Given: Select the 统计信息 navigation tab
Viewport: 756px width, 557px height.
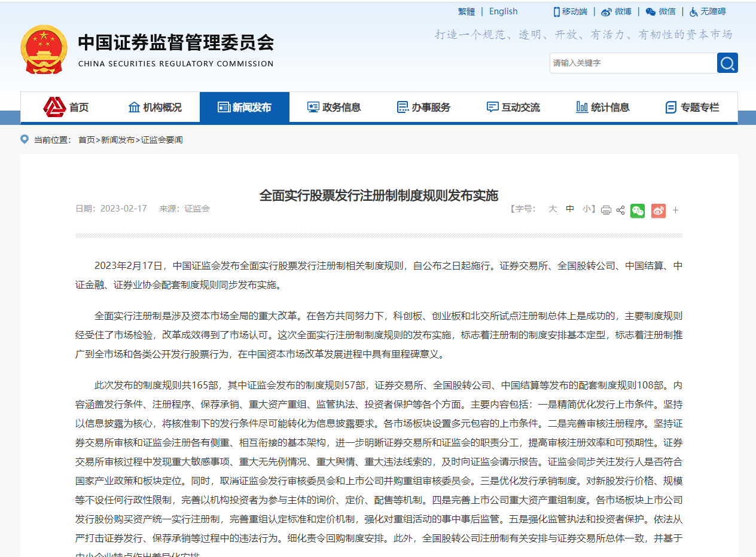Looking at the screenshot, I should pos(602,108).
